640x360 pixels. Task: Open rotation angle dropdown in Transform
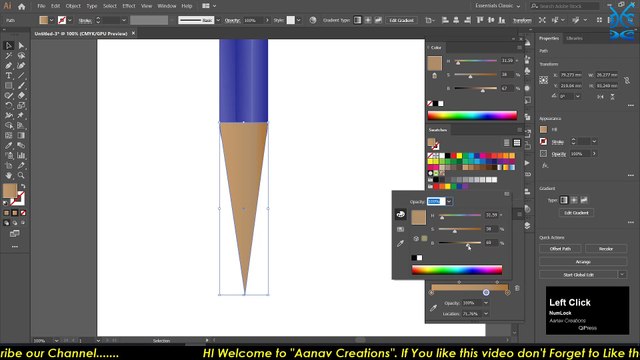pos(578,96)
